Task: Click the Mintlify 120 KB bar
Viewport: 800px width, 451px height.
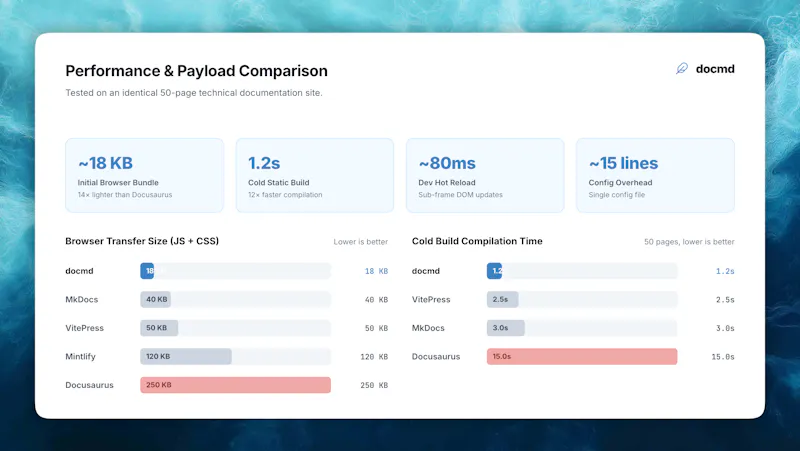Action: [x=186, y=357]
